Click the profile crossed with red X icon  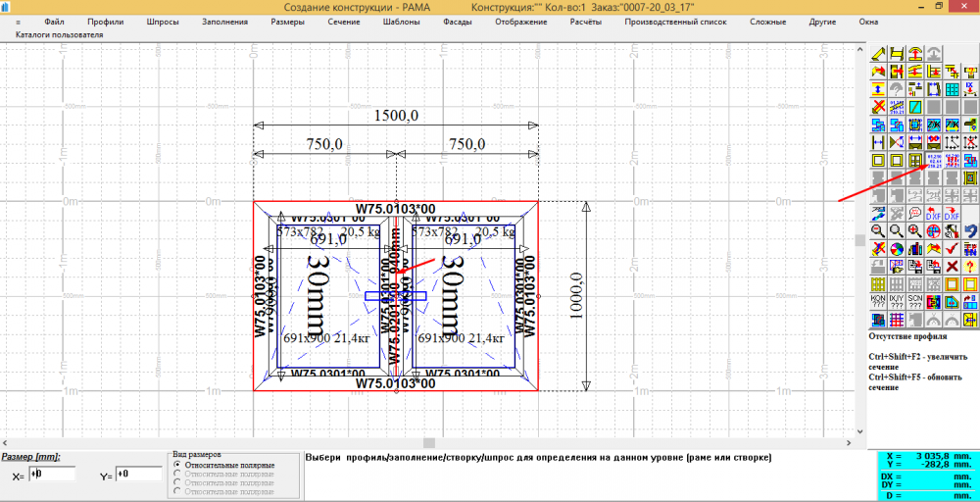point(878,106)
